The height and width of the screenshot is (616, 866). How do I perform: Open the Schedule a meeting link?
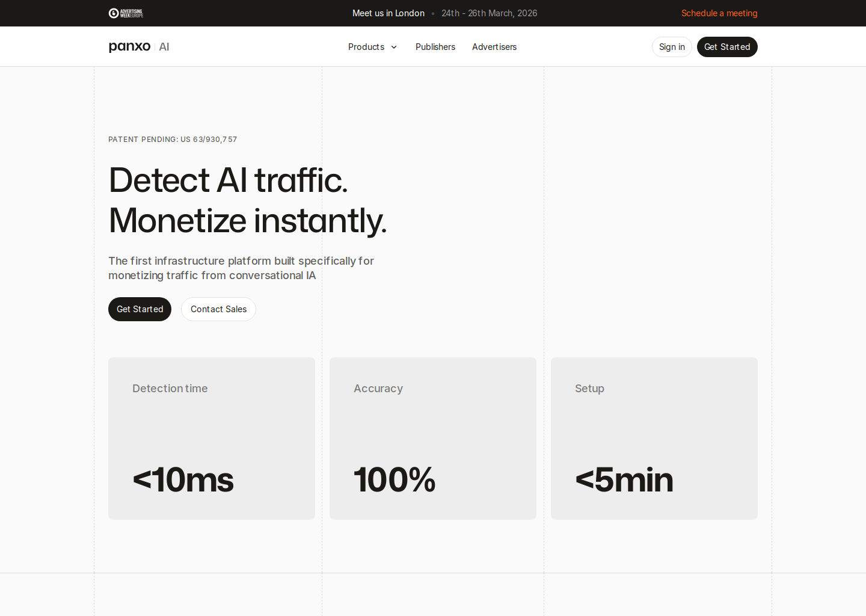[719, 13]
